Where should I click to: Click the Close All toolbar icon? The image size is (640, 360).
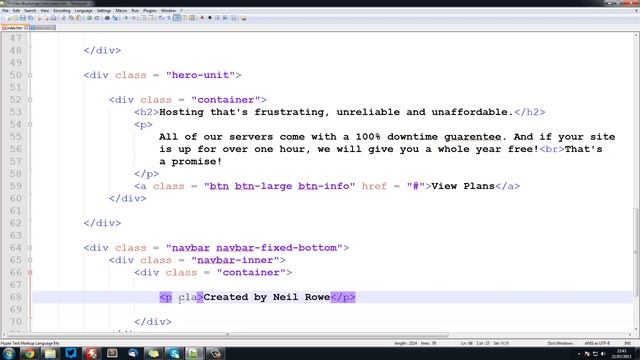point(47,18)
